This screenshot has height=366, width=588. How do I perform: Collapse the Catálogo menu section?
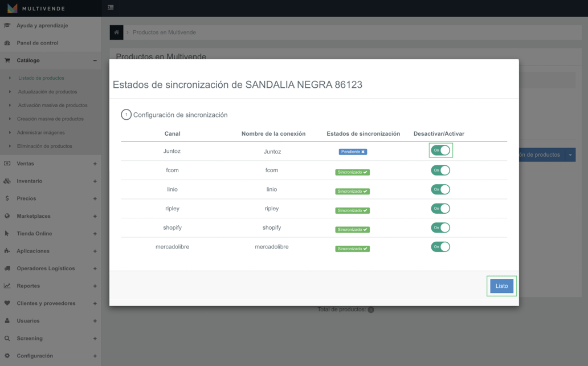(95, 60)
